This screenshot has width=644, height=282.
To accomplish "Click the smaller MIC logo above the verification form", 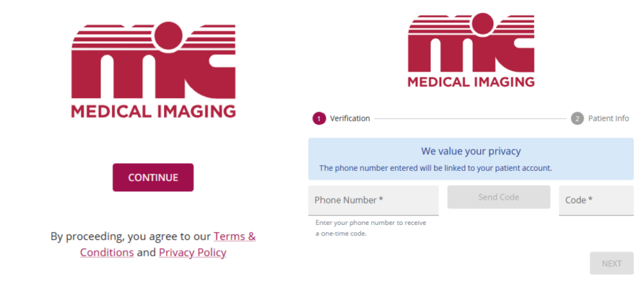I will pos(471,43).
